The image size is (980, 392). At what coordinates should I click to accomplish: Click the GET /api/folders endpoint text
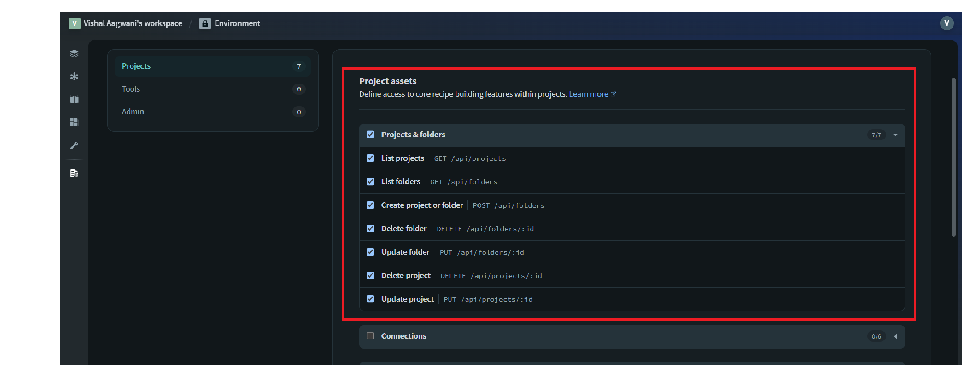coord(464,182)
